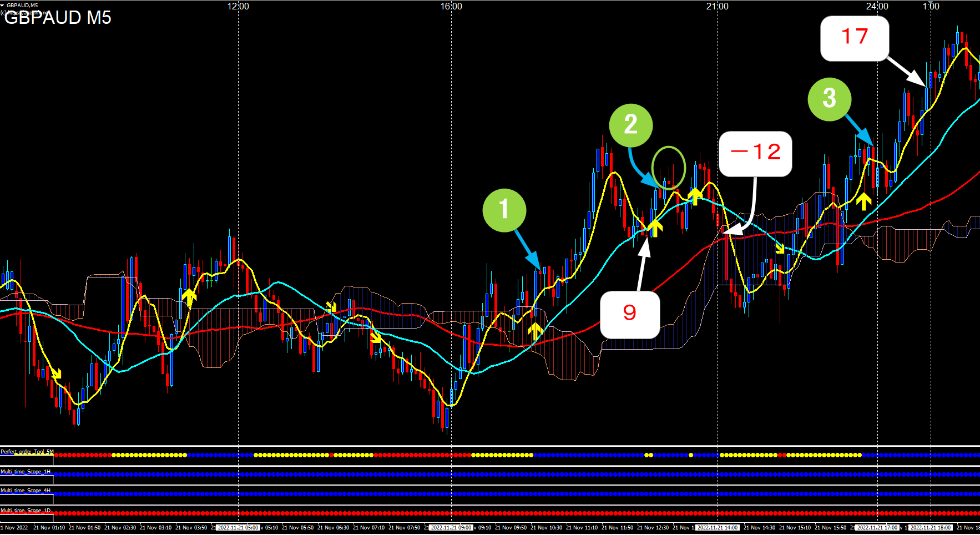Click the 21 Nov 01:50 axis label
Viewport: 980px width, 535px height.
(x=84, y=528)
